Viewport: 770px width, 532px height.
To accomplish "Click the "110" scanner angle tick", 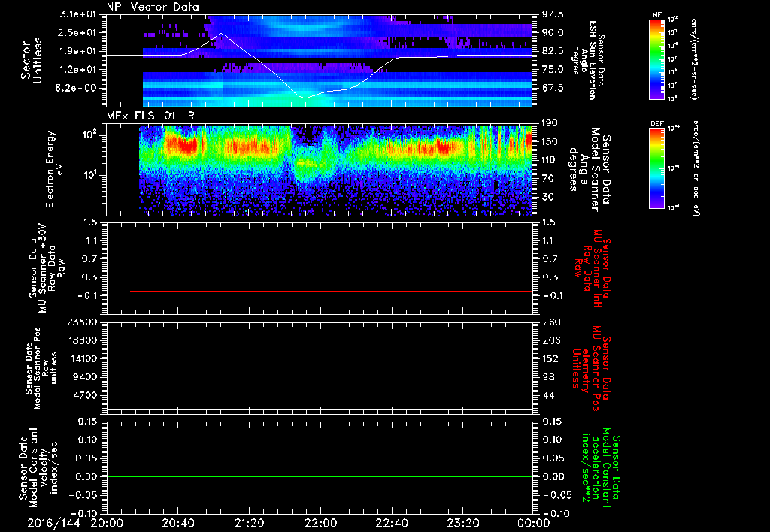I will pyautogui.click(x=550, y=160).
